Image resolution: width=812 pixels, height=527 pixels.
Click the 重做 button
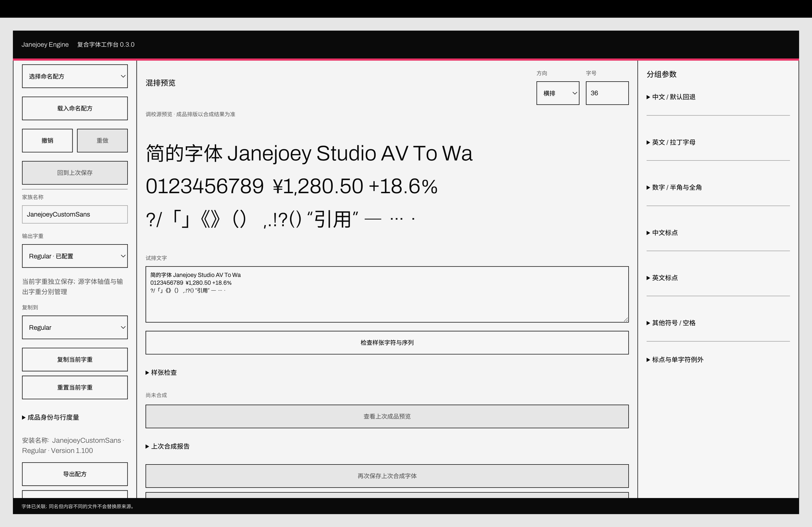(x=102, y=141)
